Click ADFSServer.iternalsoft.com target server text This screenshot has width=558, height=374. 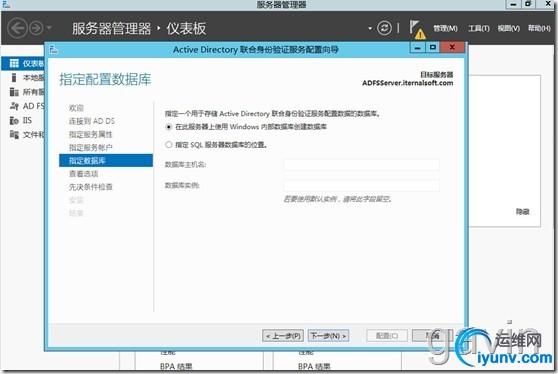(407, 83)
